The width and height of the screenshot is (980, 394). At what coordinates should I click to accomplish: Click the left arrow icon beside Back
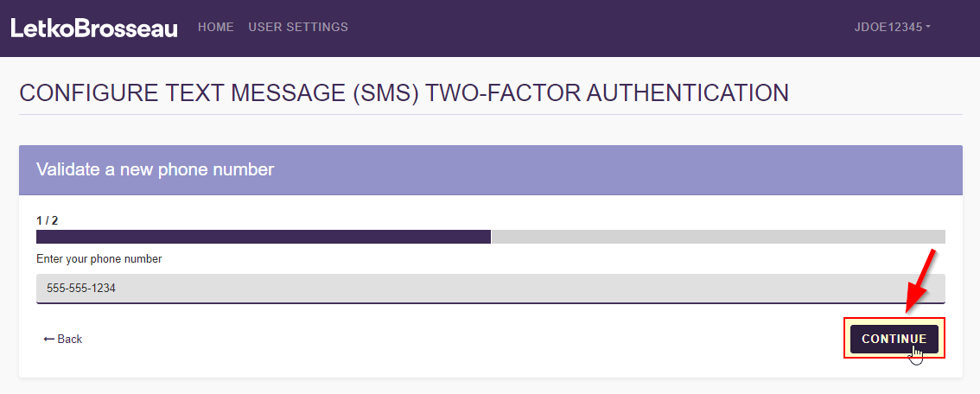(48, 340)
